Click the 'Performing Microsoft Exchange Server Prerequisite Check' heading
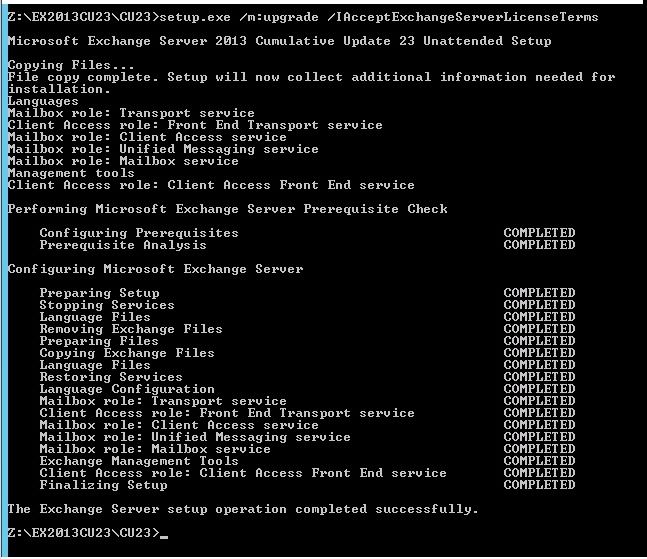Viewport: 647px width, 559px height. 227,209
